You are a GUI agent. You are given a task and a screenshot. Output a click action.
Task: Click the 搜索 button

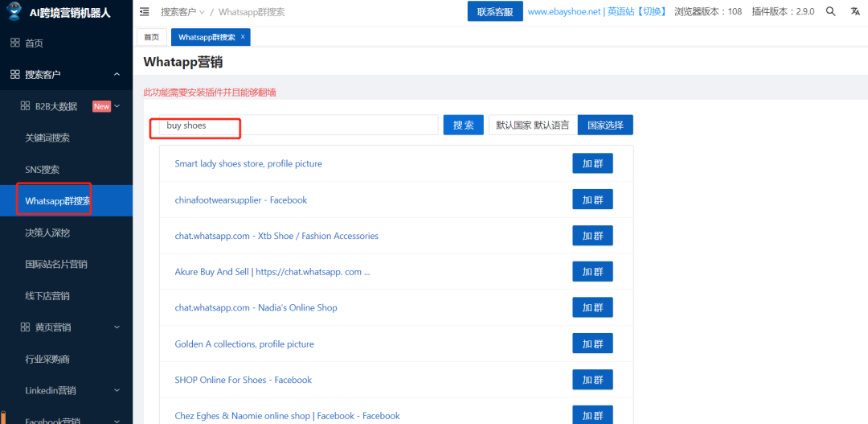464,125
